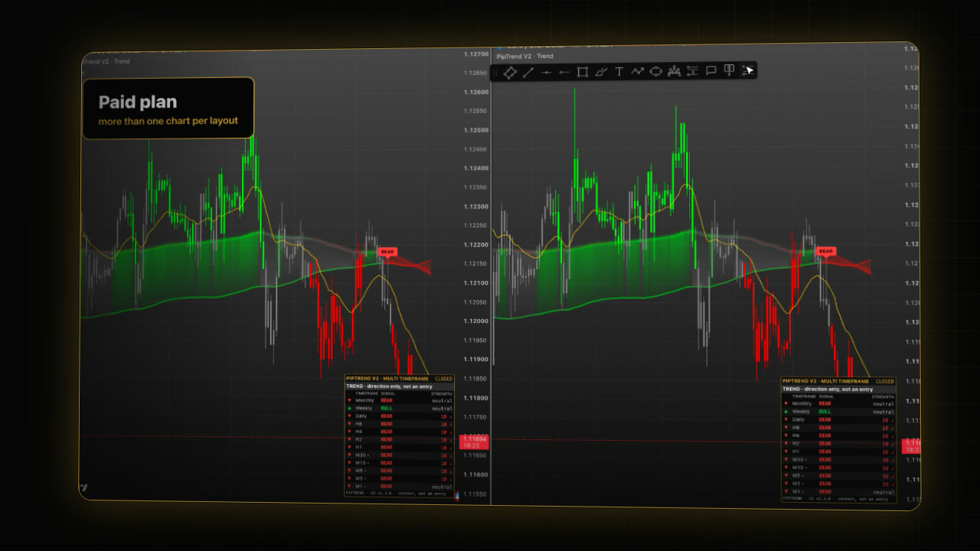The image size is (980, 551).
Task: Choose the Horizontal Ray tool
Action: click(564, 72)
